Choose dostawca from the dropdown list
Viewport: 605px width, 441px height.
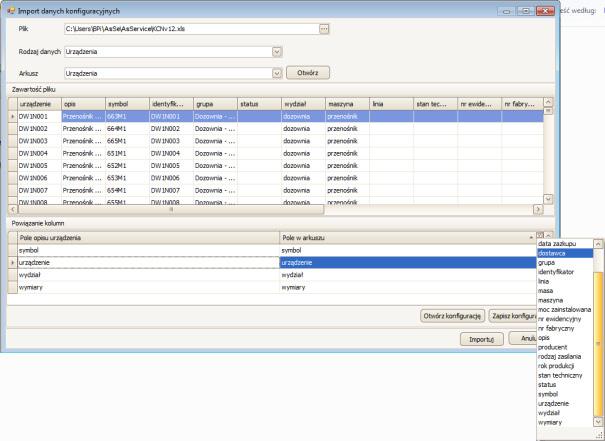pos(565,253)
